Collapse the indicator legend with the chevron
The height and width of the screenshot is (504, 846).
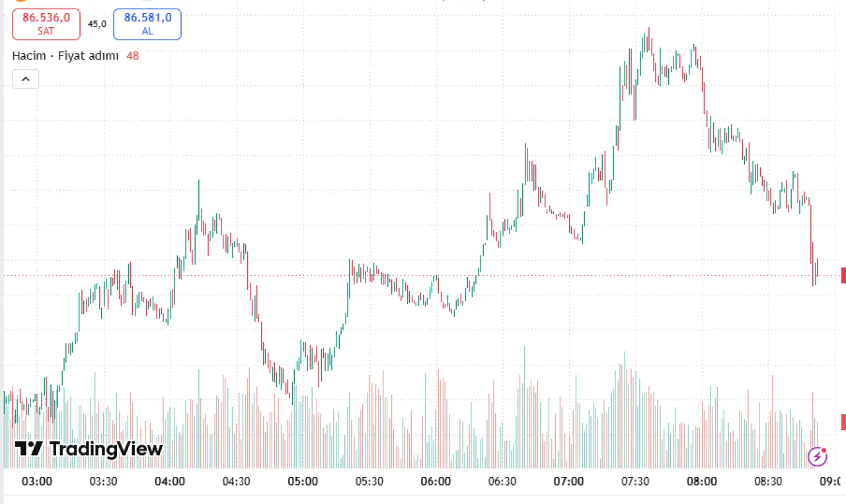26,79
